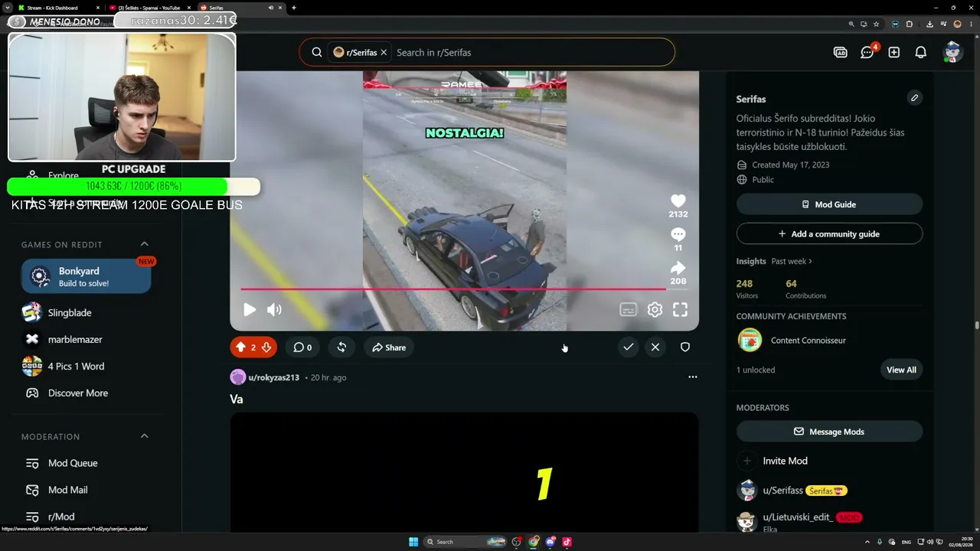Open moderator u/Serifass profile
The height and width of the screenshot is (551, 980).
pyautogui.click(x=782, y=491)
